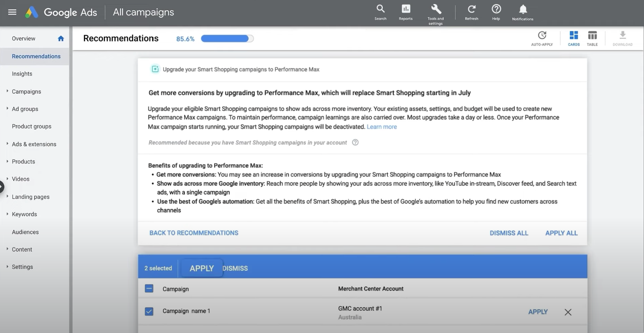The height and width of the screenshot is (333, 644).
Task: Open the Search tool in the top bar
Action: (380, 13)
